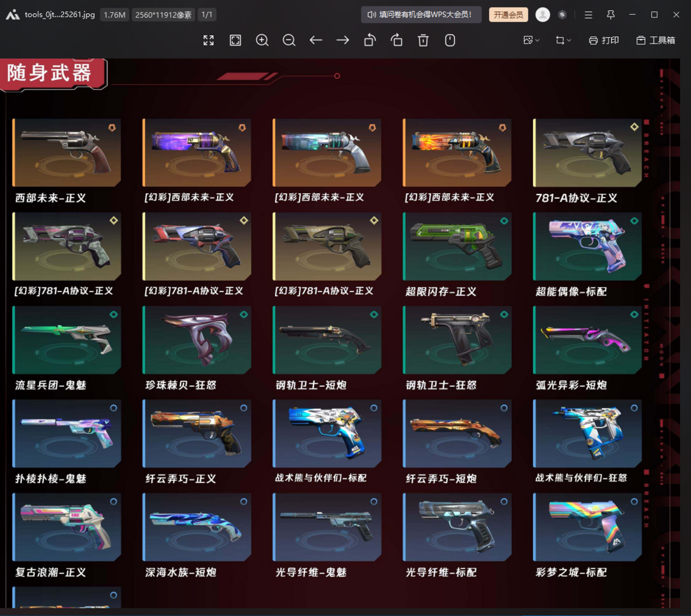Click the hexagon skin icon beside the avatar
Viewport: 691px width, 616px height.
pyautogui.click(x=562, y=15)
